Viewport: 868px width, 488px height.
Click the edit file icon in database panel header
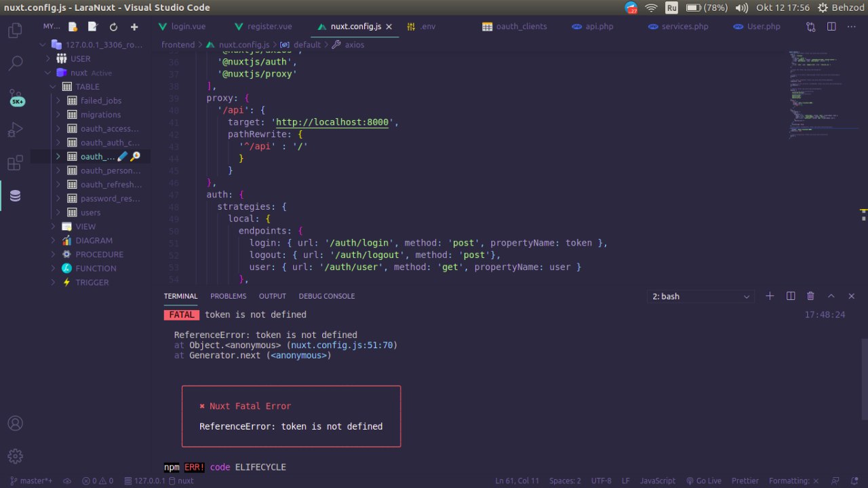coord(93,27)
